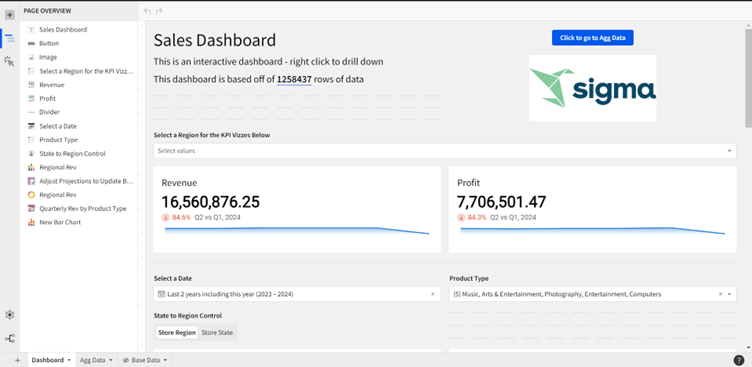Click the date control icon beside Select a Date
The width and height of the screenshot is (752, 367).
point(31,126)
